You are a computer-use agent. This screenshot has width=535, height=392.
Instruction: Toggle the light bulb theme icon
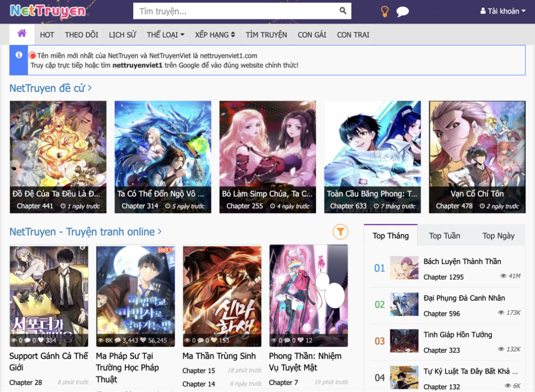click(x=385, y=11)
